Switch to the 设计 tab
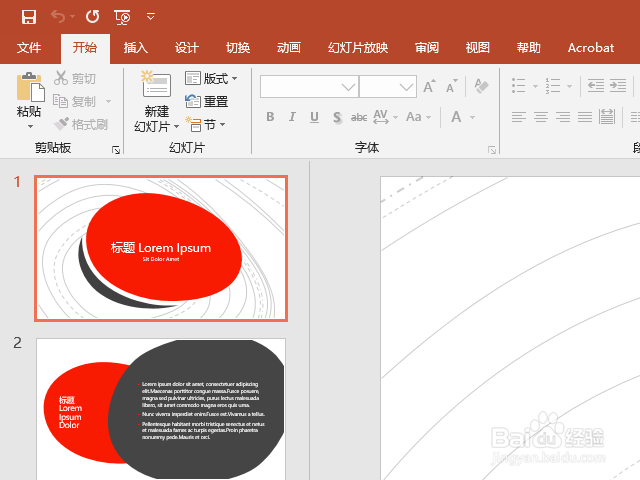The width and height of the screenshot is (640, 480). pyautogui.click(x=187, y=48)
